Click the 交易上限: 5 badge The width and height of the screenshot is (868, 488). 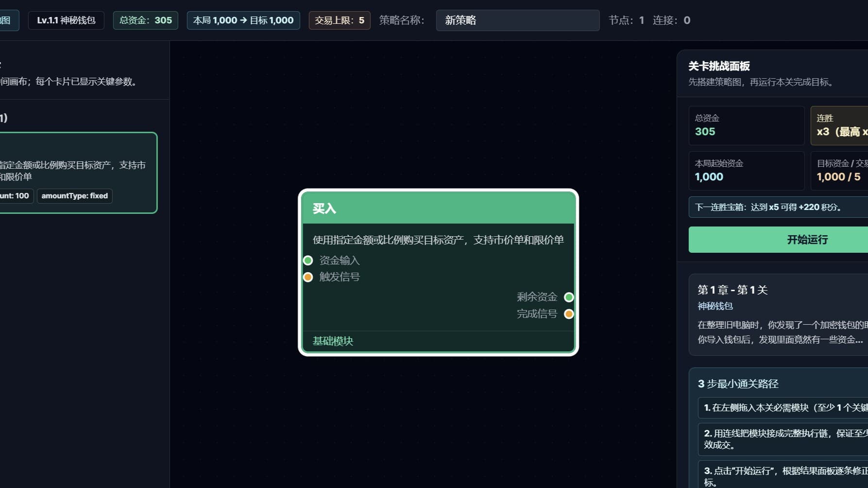[339, 20]
